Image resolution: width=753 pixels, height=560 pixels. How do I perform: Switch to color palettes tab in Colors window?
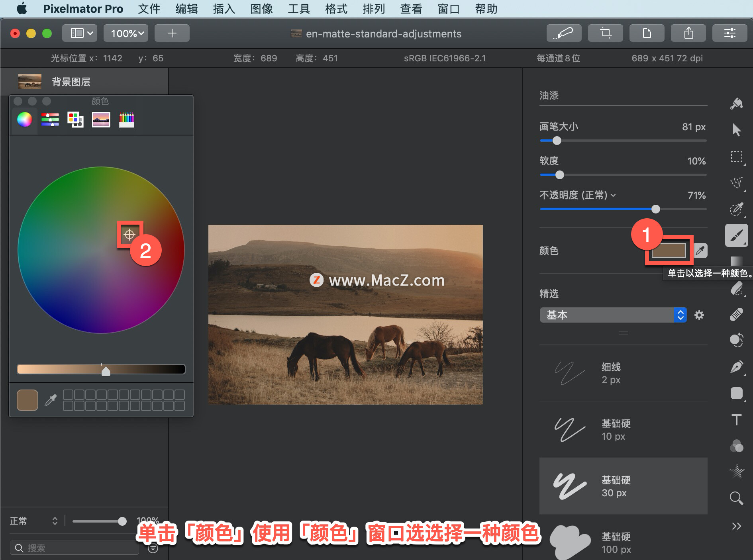pyautogui.click(x=76, y=119)
